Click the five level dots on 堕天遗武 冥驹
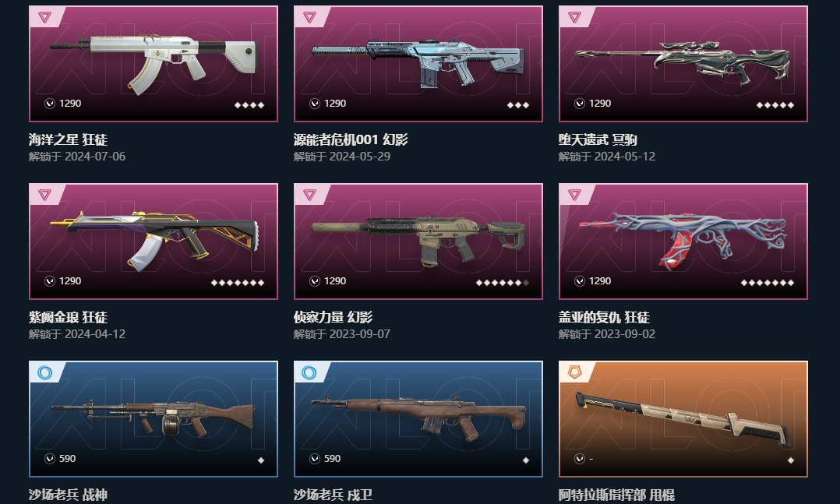The height and width of the screenshot is (504, 840). (x=775, y=105)
